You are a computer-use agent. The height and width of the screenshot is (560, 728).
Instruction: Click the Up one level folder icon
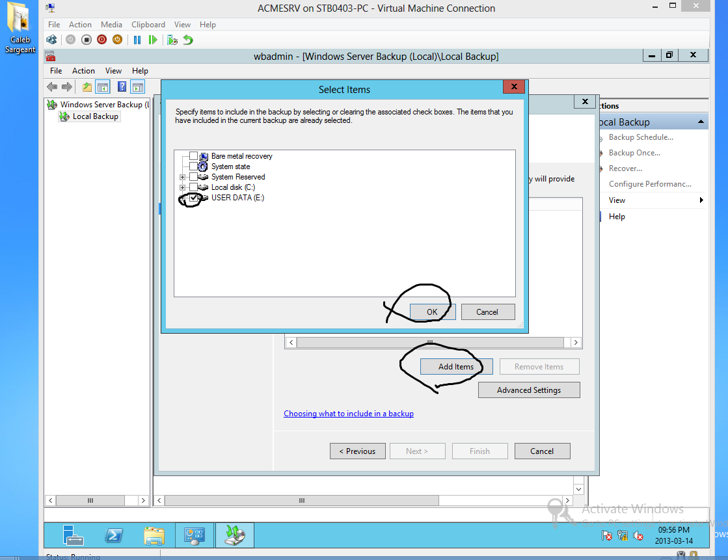[x=87, y=87]
